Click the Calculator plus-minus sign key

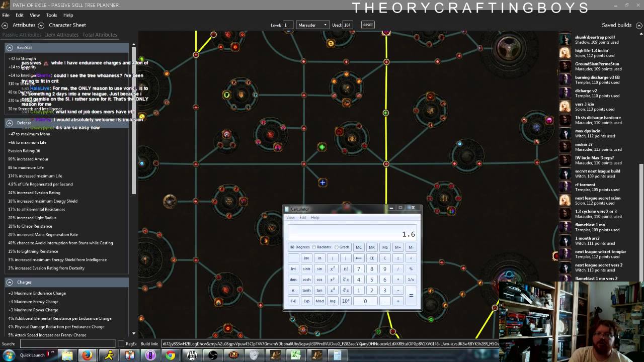click(398, 258)
